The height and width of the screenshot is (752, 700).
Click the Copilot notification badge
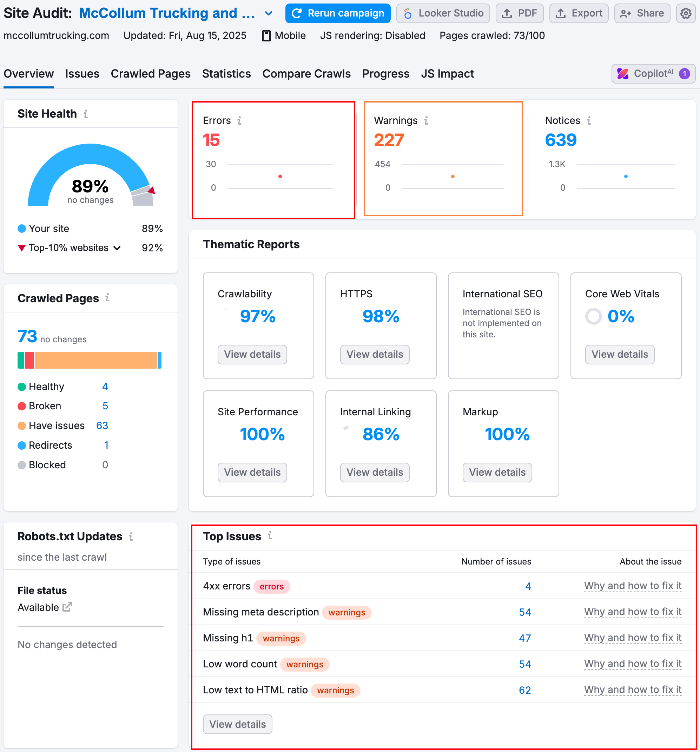point(684,74)
